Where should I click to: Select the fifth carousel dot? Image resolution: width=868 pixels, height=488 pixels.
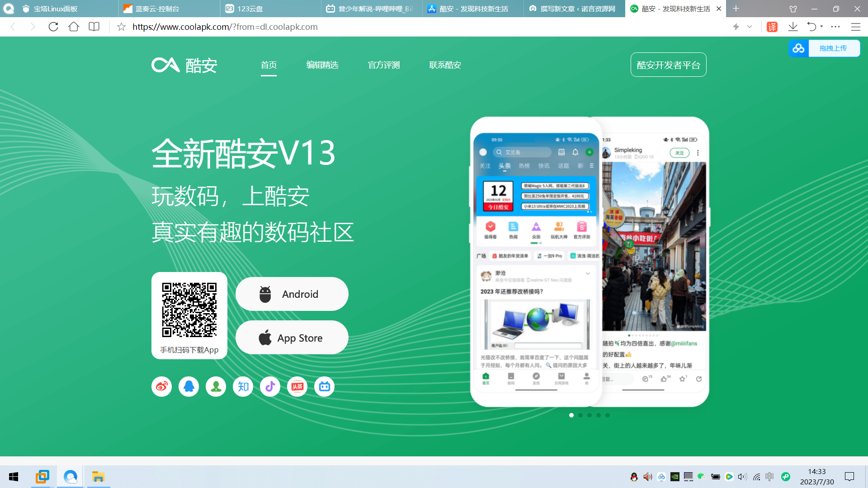[x=608, y=415]
